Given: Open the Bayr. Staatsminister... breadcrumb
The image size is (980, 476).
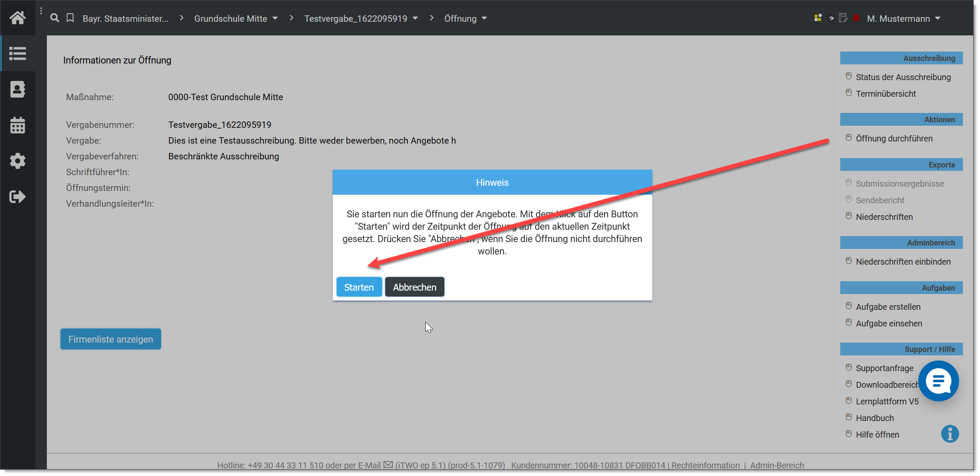Looking at the screenshot, I should (126, 18).
